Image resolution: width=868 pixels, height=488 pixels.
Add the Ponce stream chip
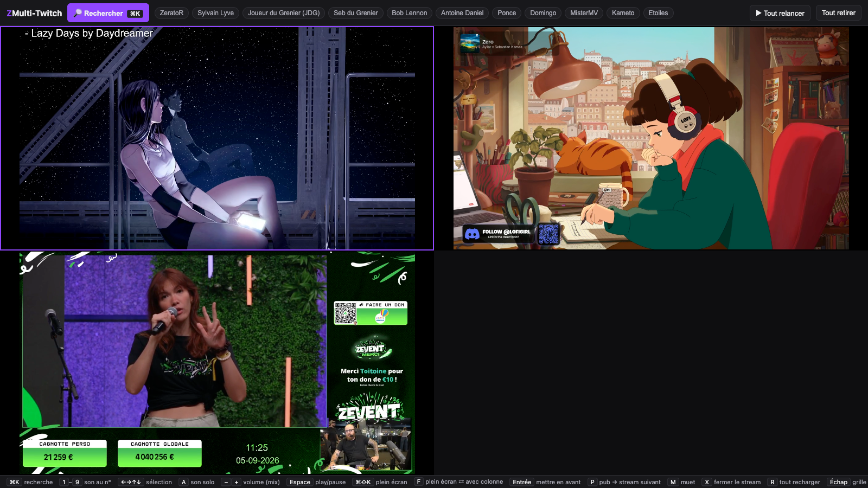click(507, 13)
